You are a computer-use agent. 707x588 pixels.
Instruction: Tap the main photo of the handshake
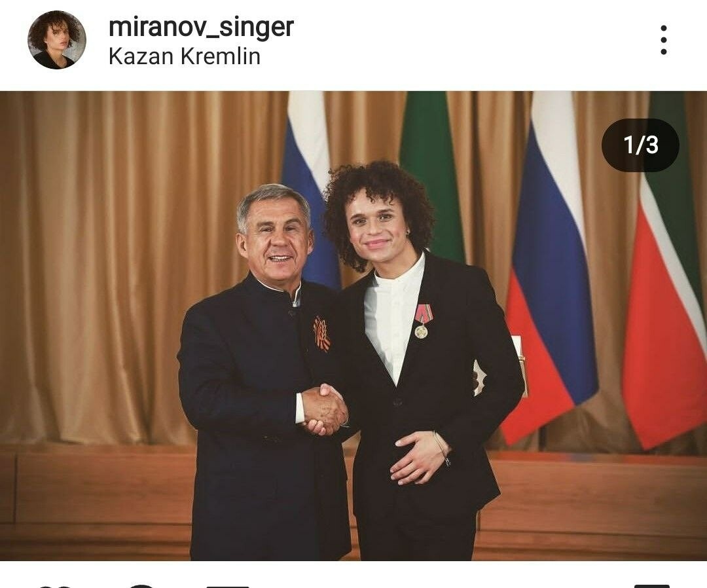353,325
